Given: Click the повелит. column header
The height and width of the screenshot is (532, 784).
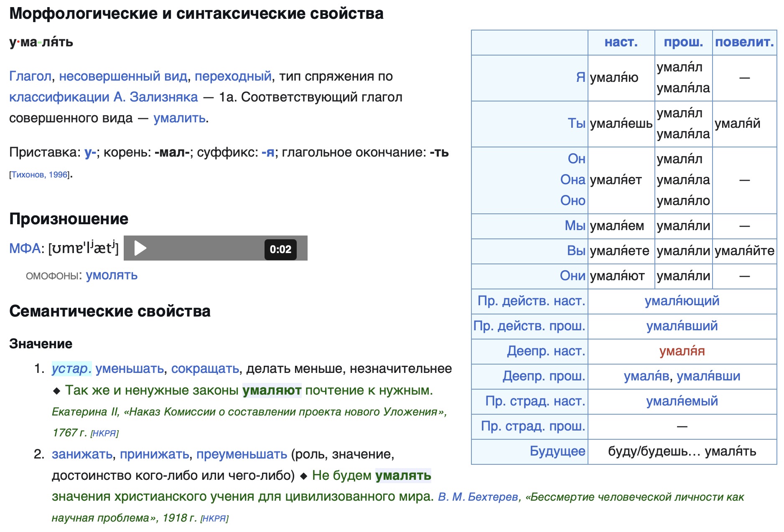Looking at the screenshot, I should 744,42.
